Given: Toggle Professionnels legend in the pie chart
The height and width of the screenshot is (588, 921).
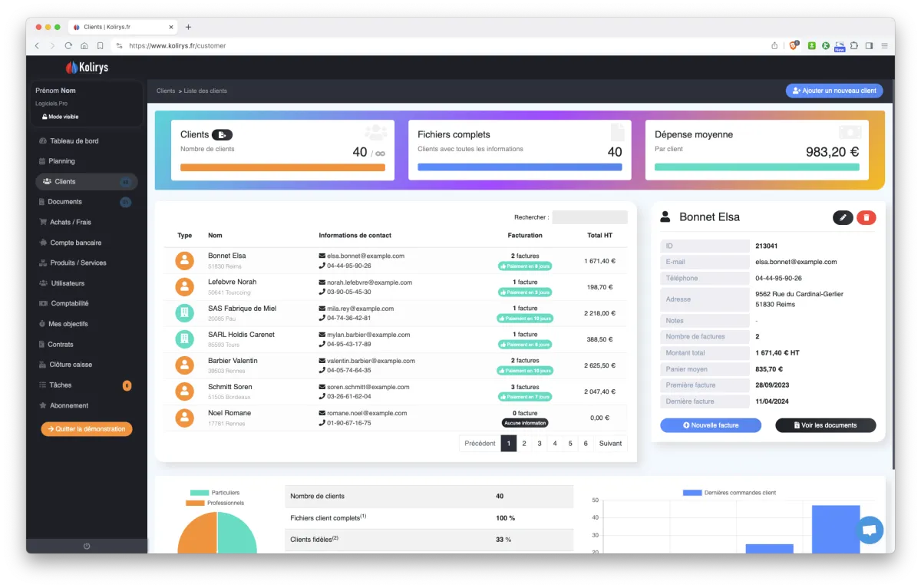Looking at the screenshot, I should (x=215, y=503).
